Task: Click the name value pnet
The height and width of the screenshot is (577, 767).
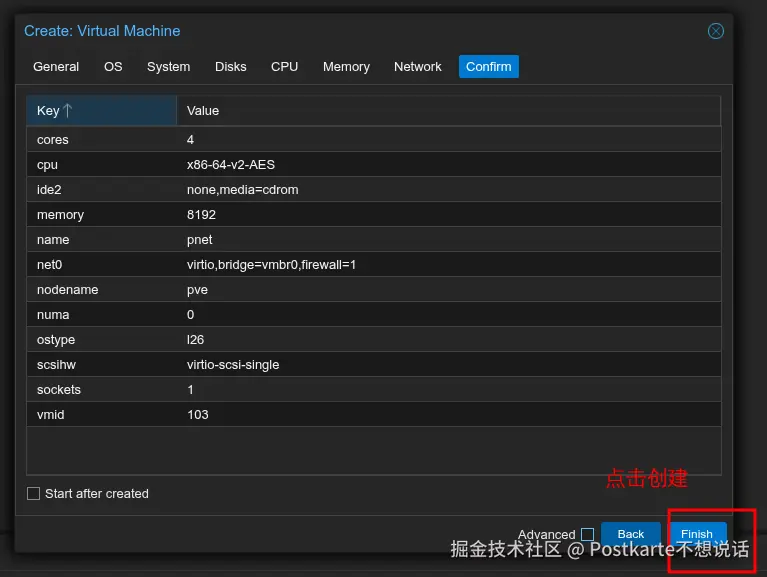Action: pos(199,240)
